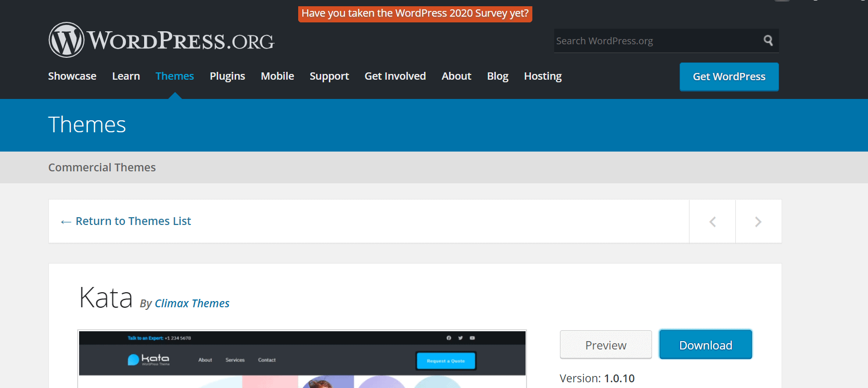Click Return to Themes List link
The width and height of the screenshot is (868, 388).
click(x=126, y=221)
